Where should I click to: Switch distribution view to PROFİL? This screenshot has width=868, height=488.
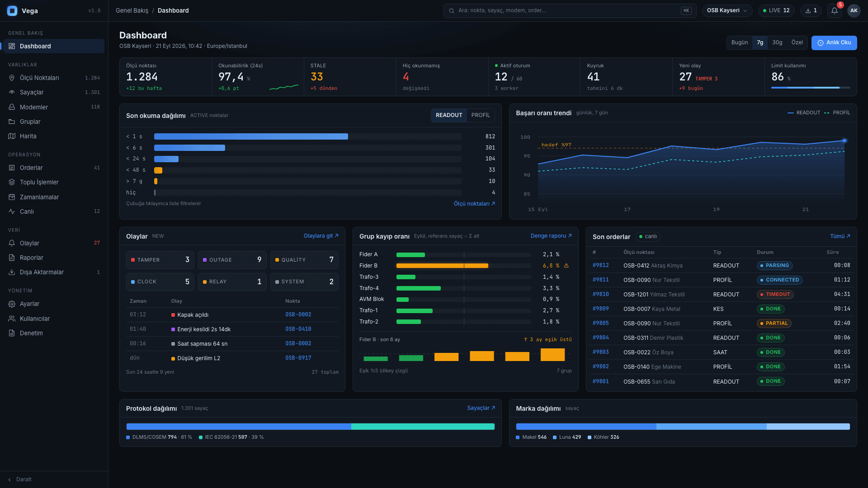pos(481,115)
